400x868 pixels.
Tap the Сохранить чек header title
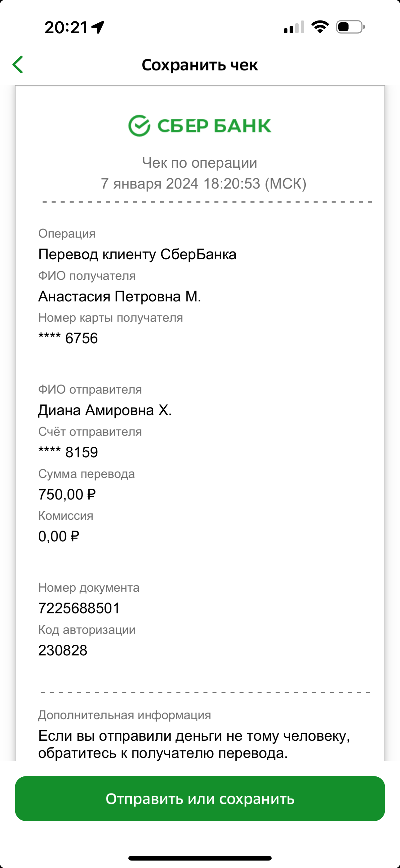click(200, 65)
